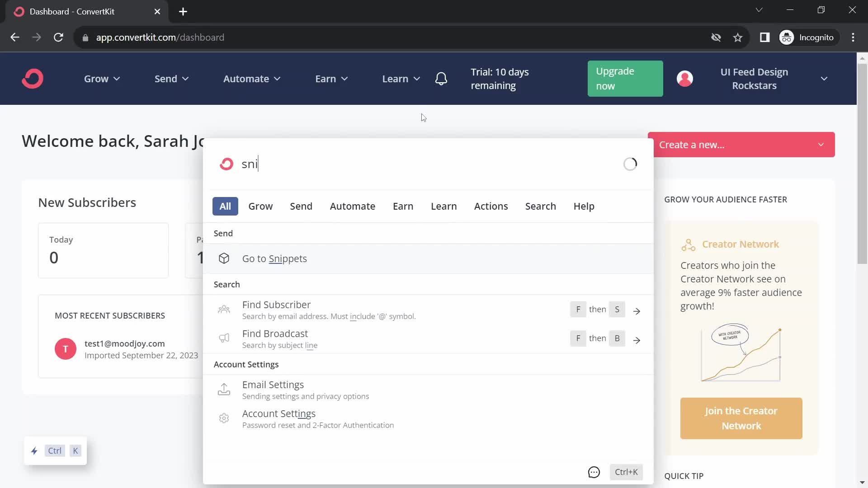The width and height of the screenshot is (868, 488).
Task: Click the site lock icon
Action: tap(85, 38)
